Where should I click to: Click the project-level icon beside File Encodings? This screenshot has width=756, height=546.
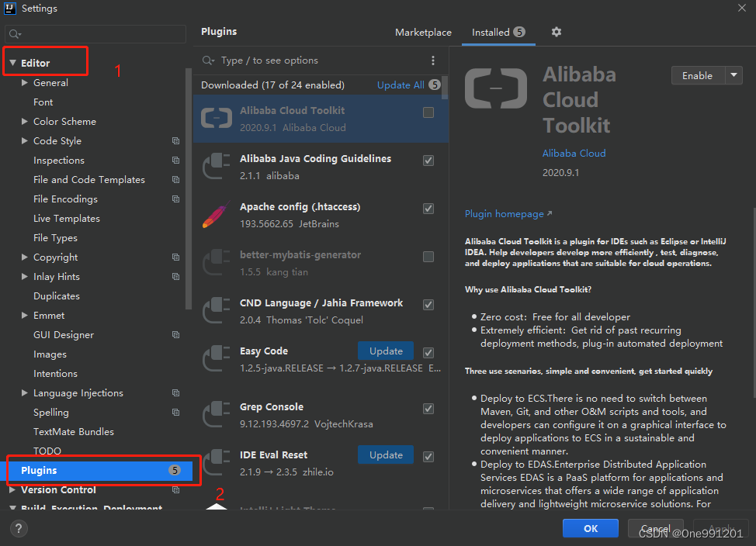pyautogui.click(x=176, y=199)
